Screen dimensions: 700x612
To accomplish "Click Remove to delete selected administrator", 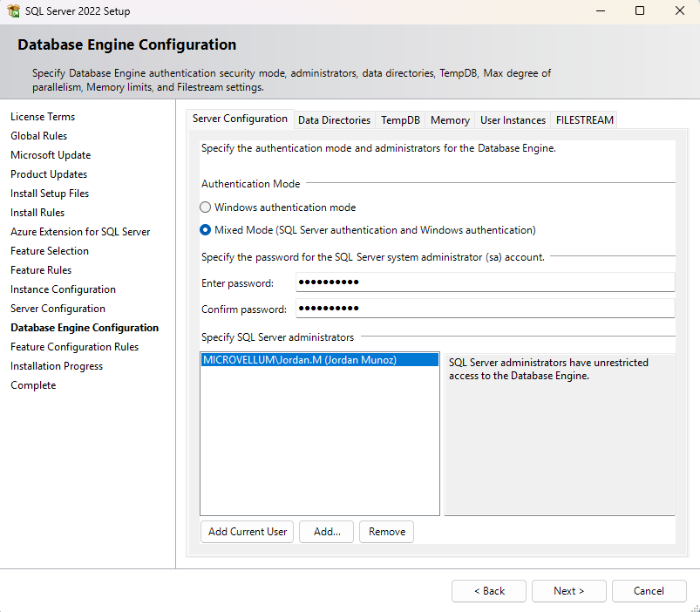I will tap(386, 532).
